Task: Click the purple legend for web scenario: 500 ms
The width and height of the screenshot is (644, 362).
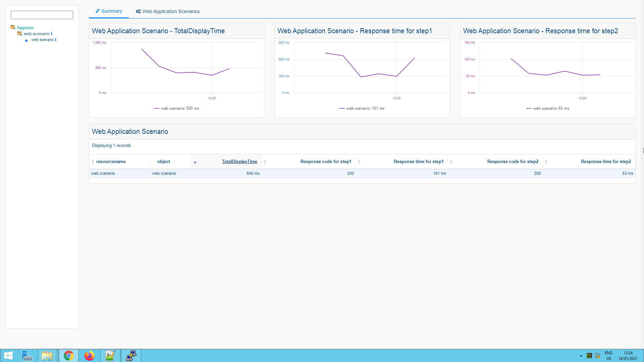Action: (x=157, y=108)
